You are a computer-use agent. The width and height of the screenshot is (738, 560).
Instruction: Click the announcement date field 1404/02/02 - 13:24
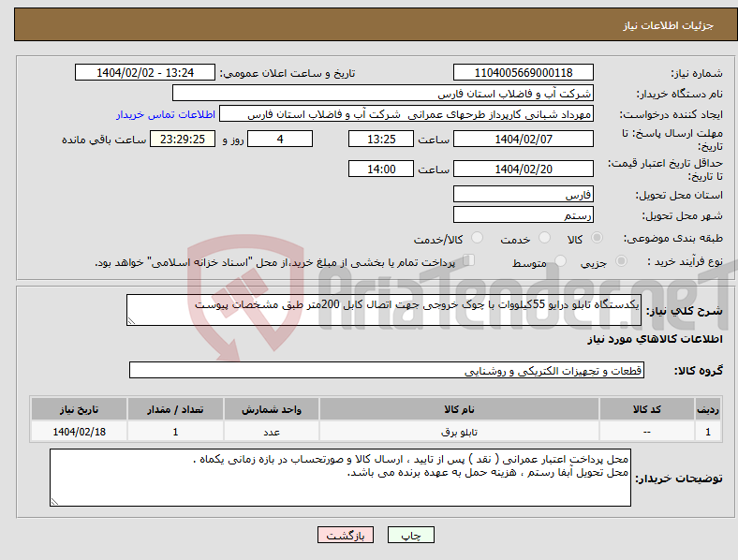(145, 73)
